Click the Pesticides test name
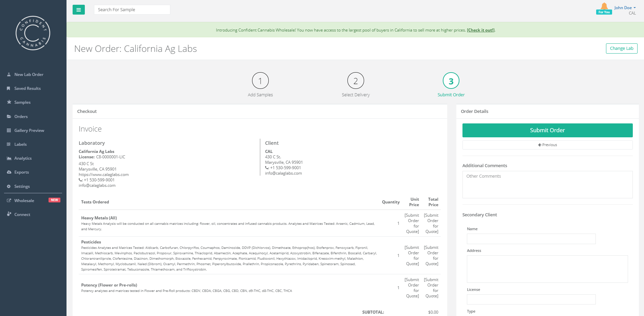The height and width of the screenshot is (316, 644). (91, 242)
